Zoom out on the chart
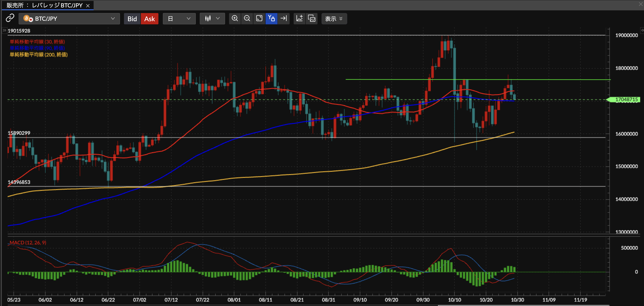The height and width of the screenshot is (306, 644). click(247, 18)
